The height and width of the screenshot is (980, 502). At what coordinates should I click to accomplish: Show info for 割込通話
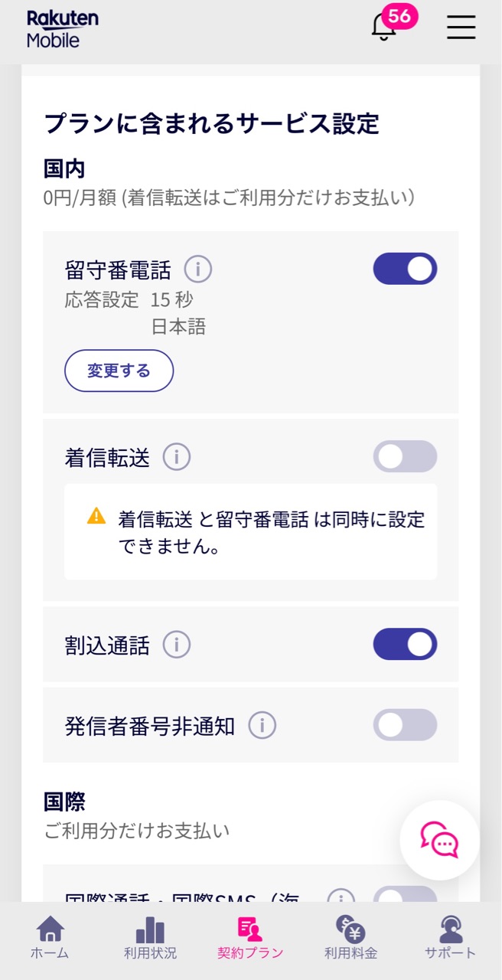pos(177,645)
